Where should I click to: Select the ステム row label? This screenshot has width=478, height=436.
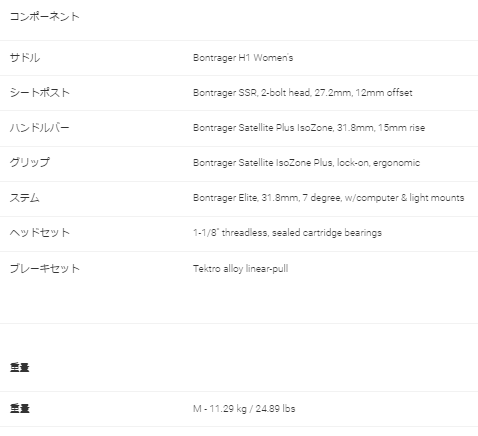[25, 198]
